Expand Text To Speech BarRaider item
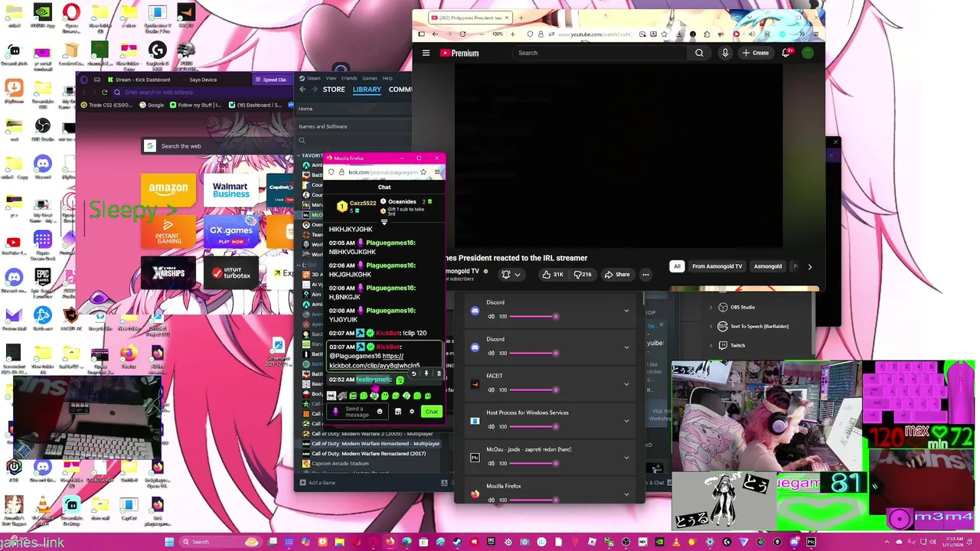The width and height of the screenshot is (980, 551). [710, 326]
